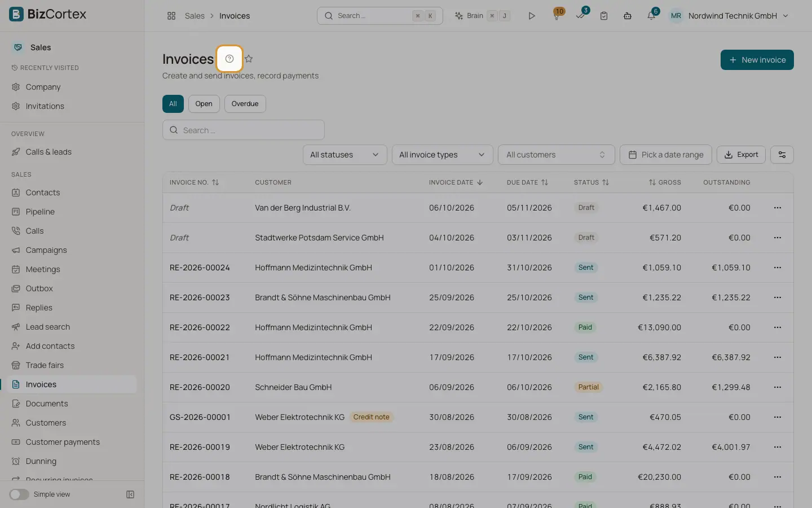This screenshot has width=812, height=508.
Task: Open the help icon next to Invoices title
Action: tap(230, 59)
